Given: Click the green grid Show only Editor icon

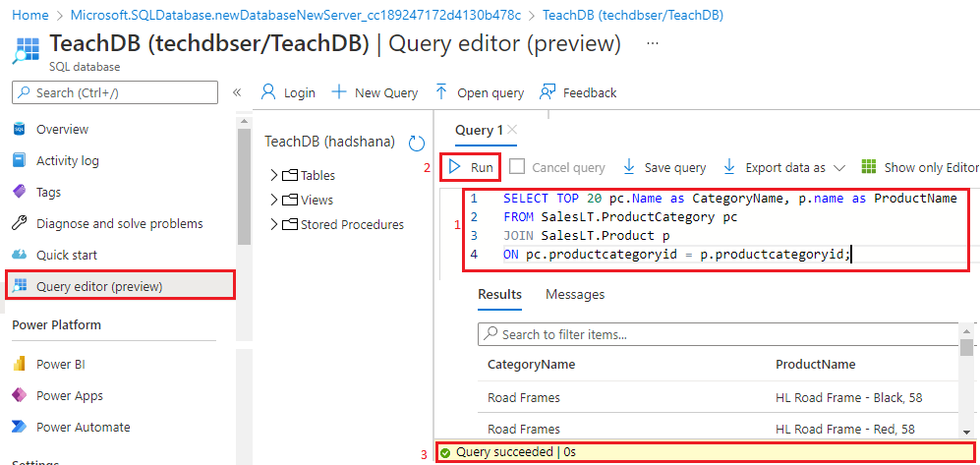Looking at the screenshot, I should click(869, 167).
